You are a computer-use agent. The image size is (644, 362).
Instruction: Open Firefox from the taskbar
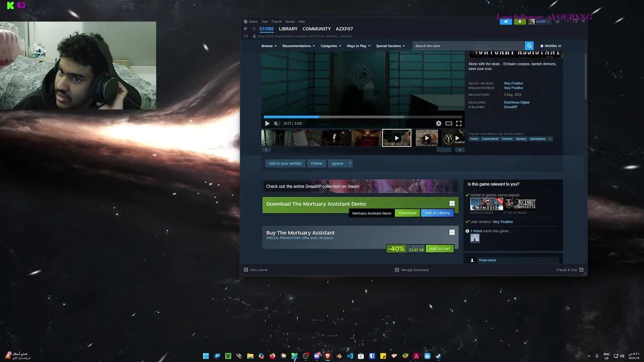click(272, 356)
